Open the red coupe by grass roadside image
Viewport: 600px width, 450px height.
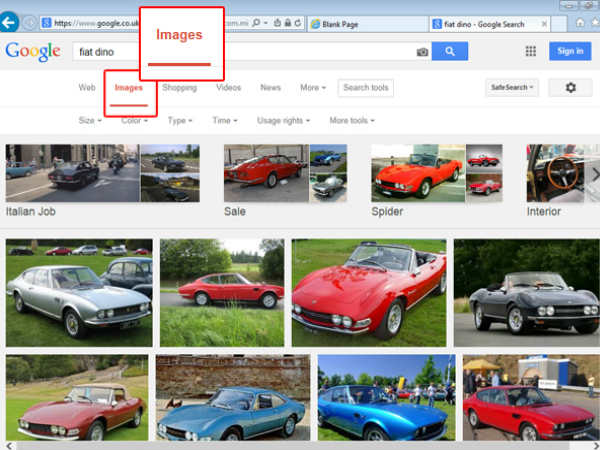(222, 293)
